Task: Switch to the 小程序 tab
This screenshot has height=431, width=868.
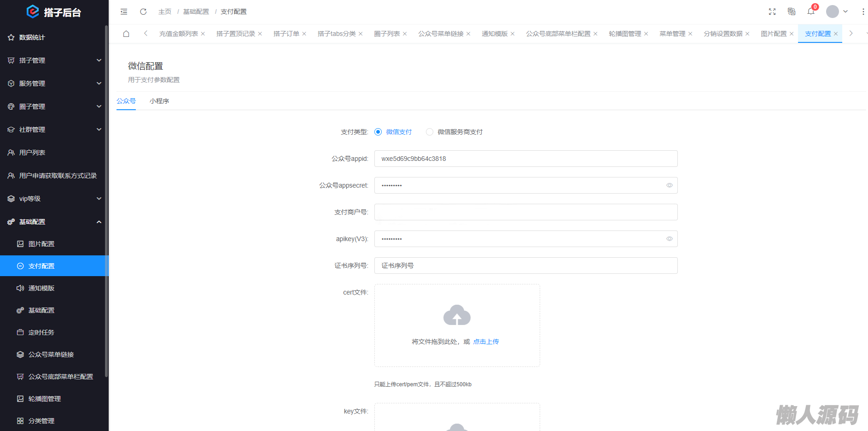Action: 159,101
